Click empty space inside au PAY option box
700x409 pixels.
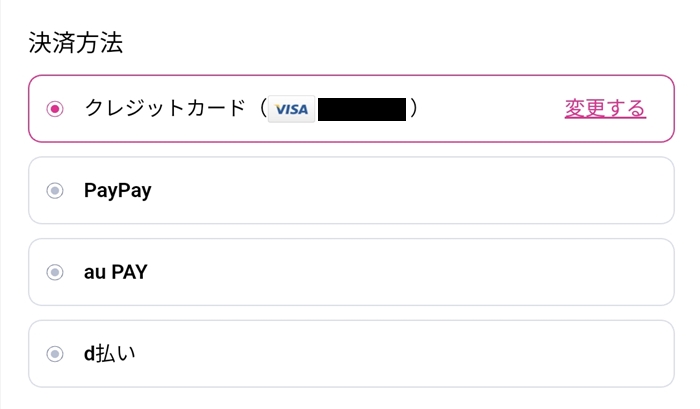[400, 271]
